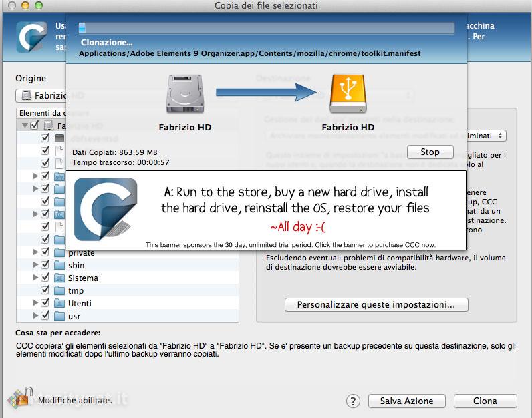
Task: Deselect the Utenti folder checkbox
Action: point(45,302)
